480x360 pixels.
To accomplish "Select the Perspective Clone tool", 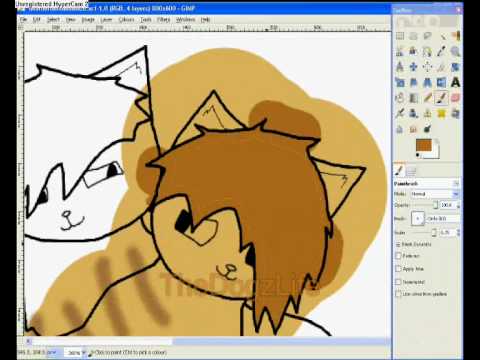I will pyautogui.click(x=455, y=113).
